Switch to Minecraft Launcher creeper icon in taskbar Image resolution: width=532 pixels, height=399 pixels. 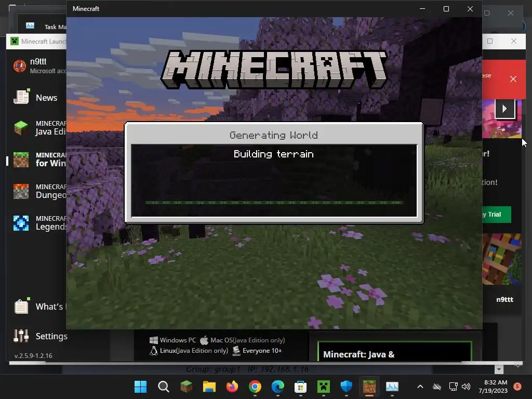pyautogui.click(x=323, y=387)
